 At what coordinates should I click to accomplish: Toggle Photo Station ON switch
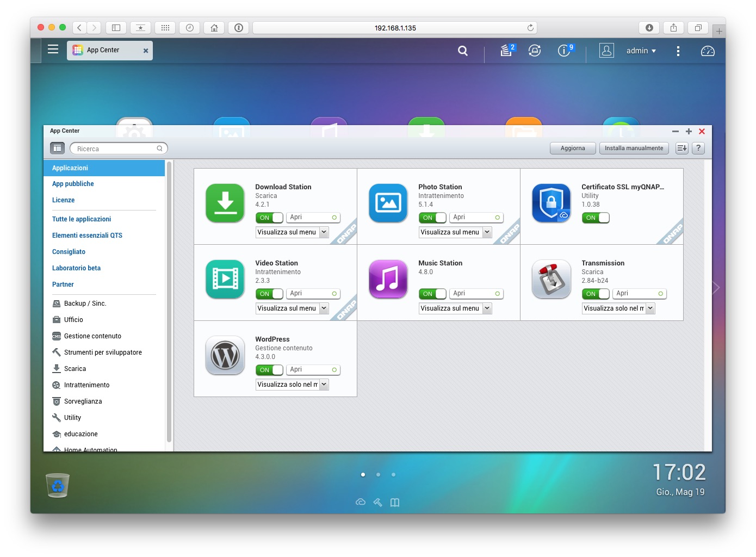pos(433,218)
